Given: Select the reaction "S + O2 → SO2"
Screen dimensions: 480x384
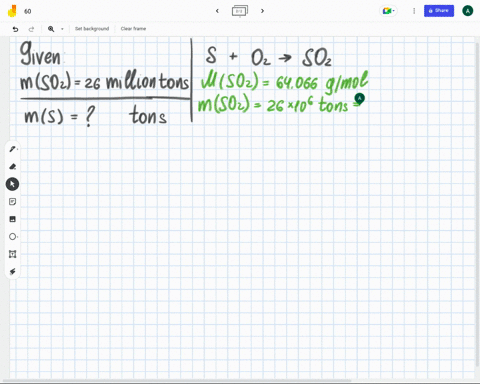Looking at the screenshot, I should point(269,56).
